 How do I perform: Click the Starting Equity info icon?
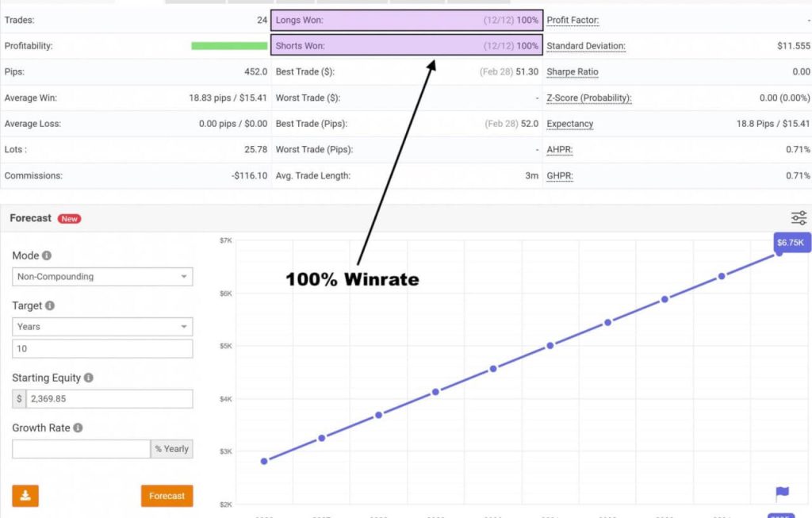pyautogui.click(x=89, y=378)
